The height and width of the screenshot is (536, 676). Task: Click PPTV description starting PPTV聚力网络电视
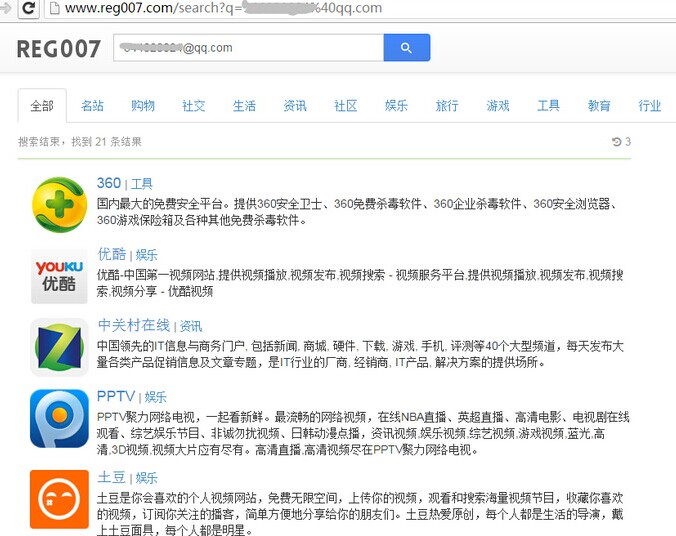(363, 433)
